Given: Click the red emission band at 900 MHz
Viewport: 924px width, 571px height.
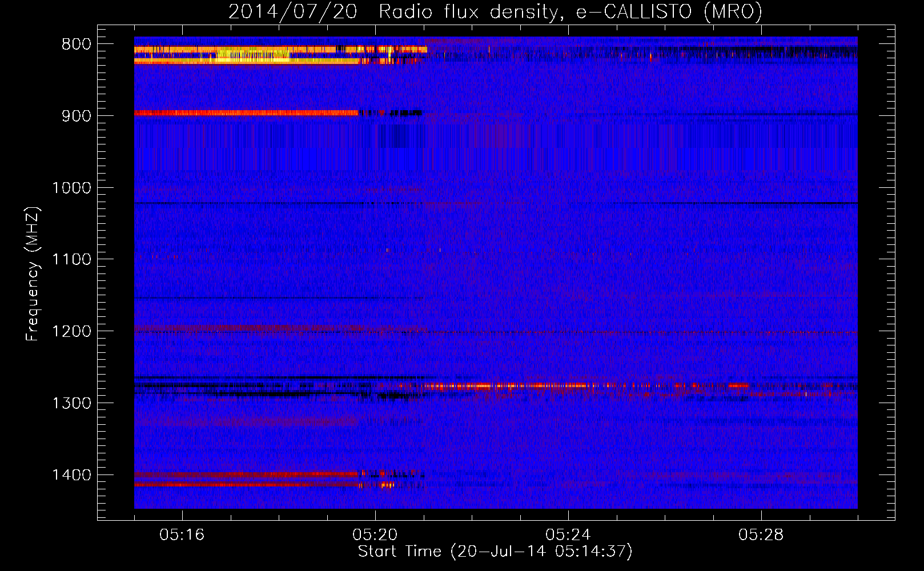Looking at the screenshot, I should (x=247, y=113).
